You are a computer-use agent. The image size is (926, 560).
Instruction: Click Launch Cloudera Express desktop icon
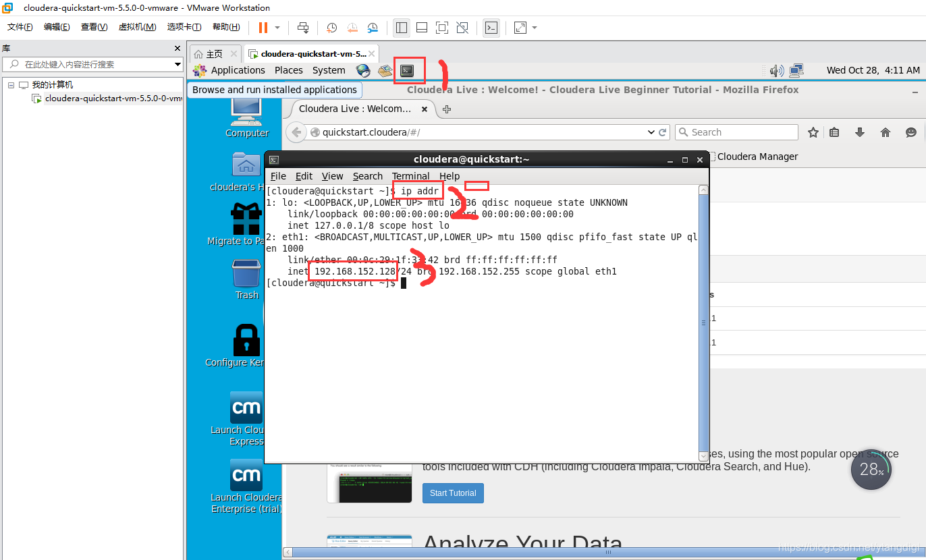(246, 408)
